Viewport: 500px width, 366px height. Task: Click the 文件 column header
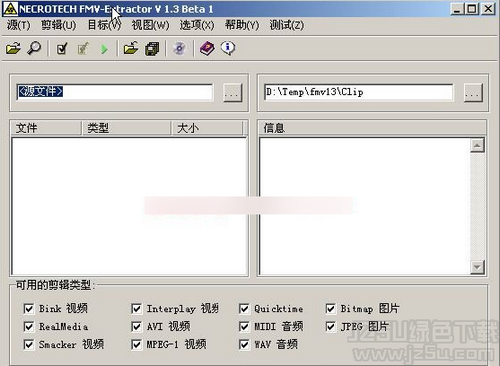(46, 128)
